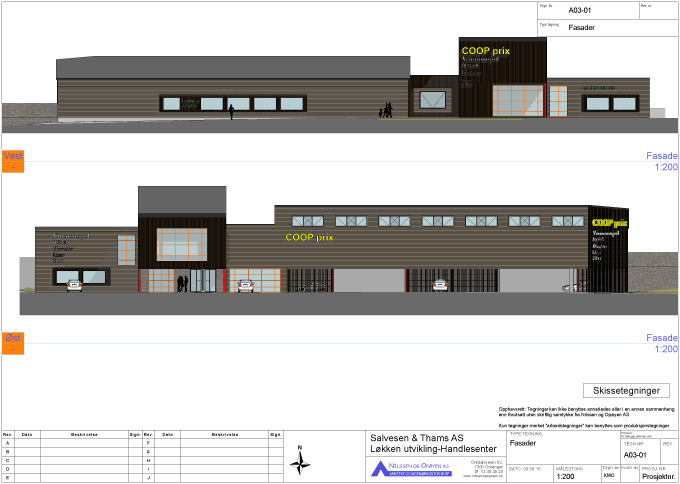Select the orange Vest elevation label
The image size is (680, 484).
click(13, 161)
